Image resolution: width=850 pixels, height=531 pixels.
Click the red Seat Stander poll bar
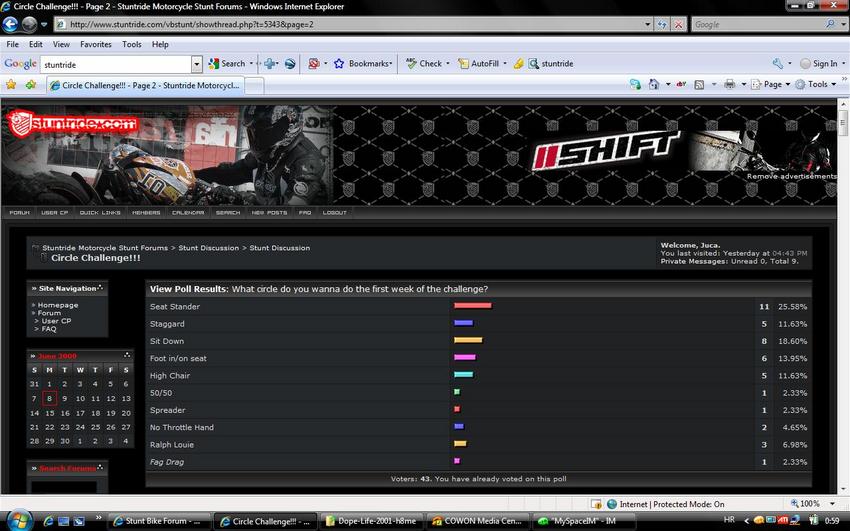[473, 306]
